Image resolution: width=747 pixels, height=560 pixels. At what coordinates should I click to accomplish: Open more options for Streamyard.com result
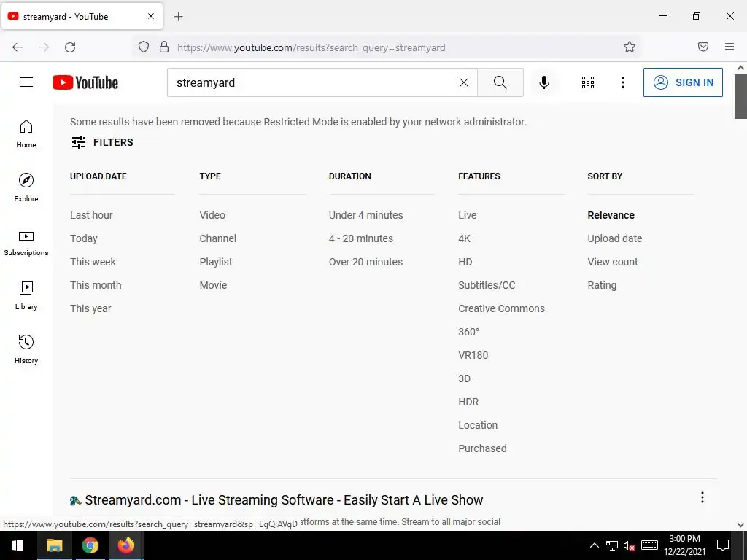click(x=703, y=497)
